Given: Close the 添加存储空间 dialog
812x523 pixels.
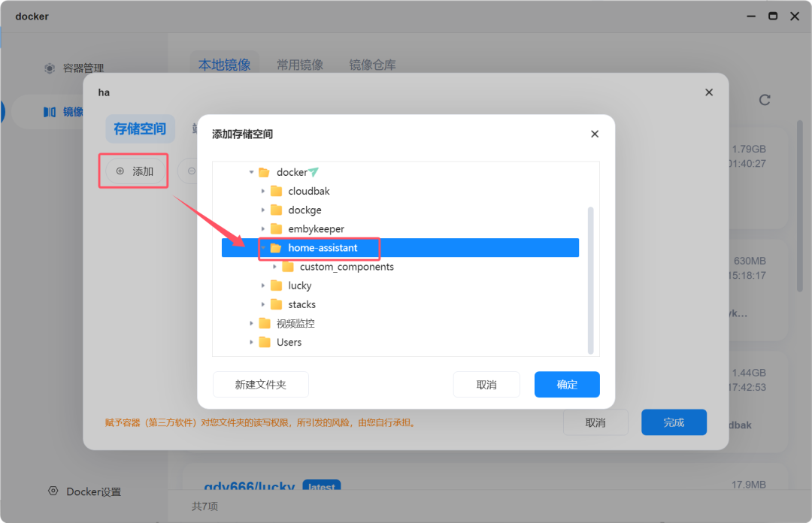Looking at the screenshot, I should 595,134.
